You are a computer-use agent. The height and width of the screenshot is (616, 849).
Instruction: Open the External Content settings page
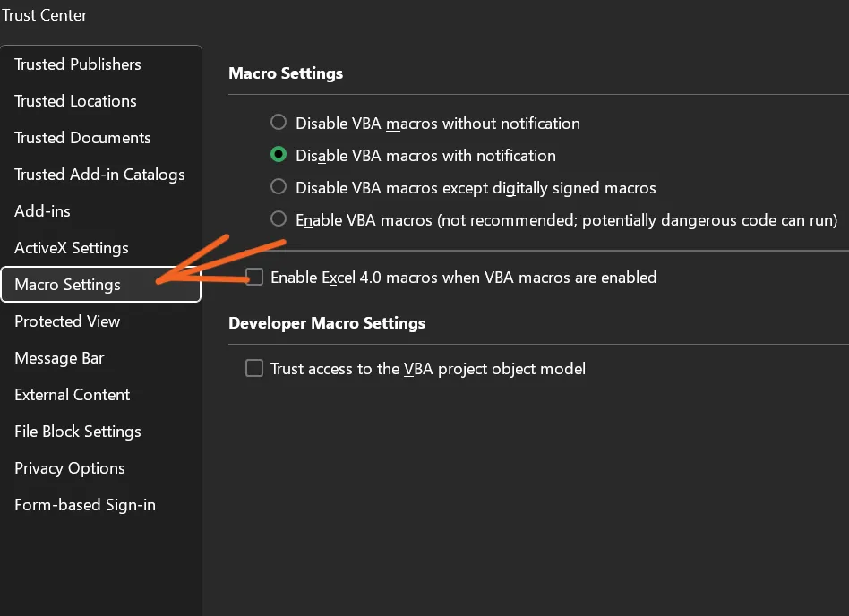coord(72,395)
